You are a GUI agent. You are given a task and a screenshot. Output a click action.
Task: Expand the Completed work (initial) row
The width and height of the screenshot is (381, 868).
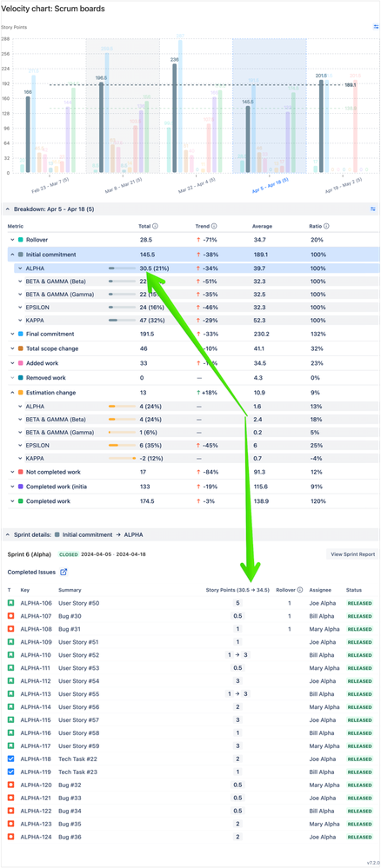click(12, 487)
